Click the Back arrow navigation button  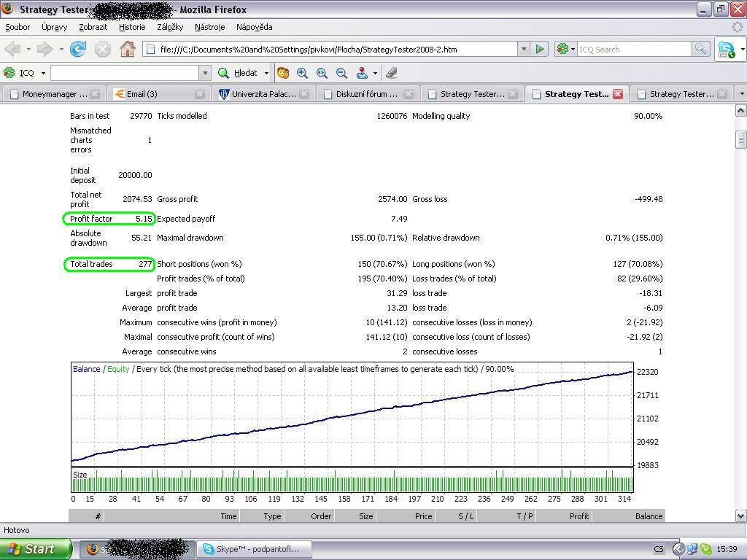pos(12,50)
